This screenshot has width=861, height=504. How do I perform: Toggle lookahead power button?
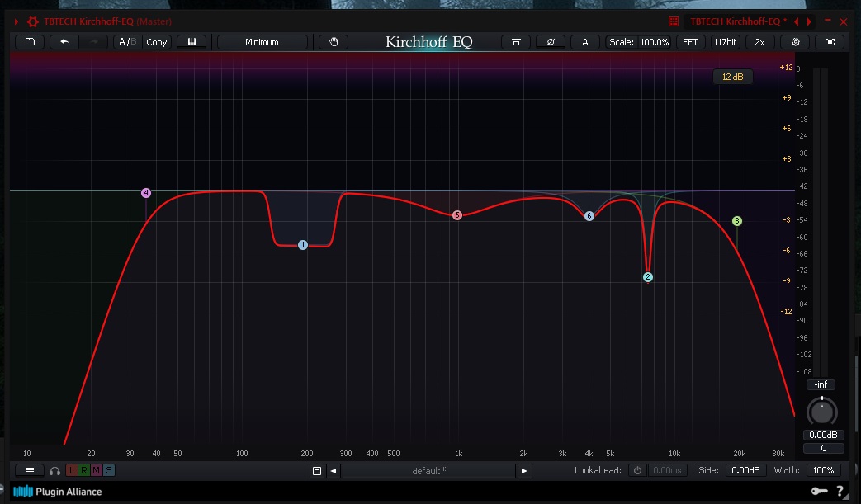click(x=637, y=470)
